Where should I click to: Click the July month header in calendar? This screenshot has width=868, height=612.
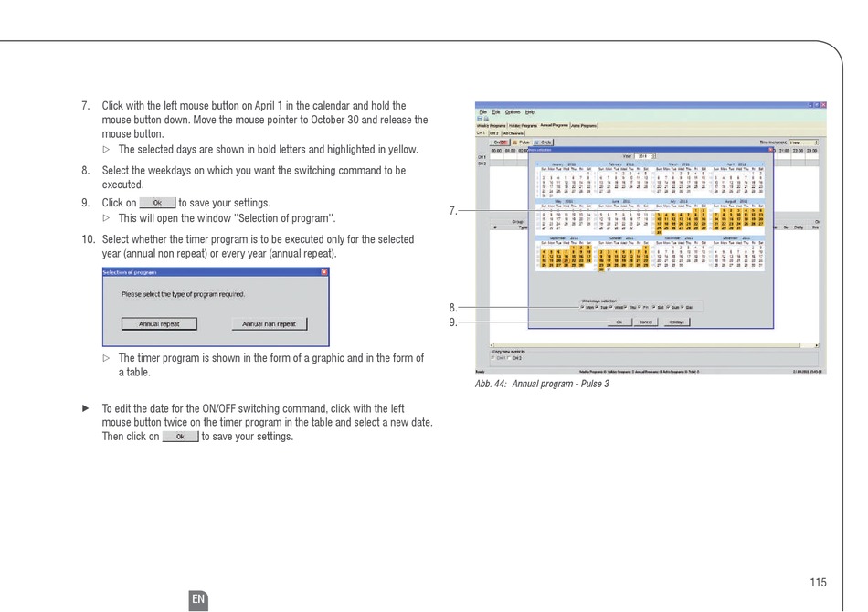679,202
